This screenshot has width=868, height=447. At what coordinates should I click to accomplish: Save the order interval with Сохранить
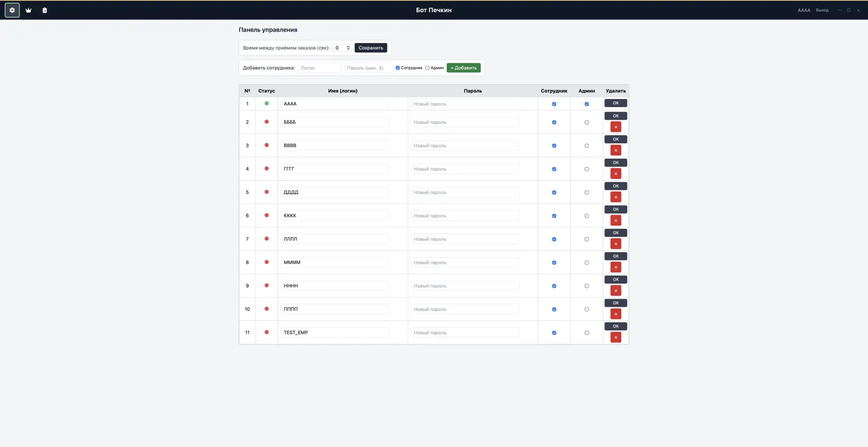[371, 47]
